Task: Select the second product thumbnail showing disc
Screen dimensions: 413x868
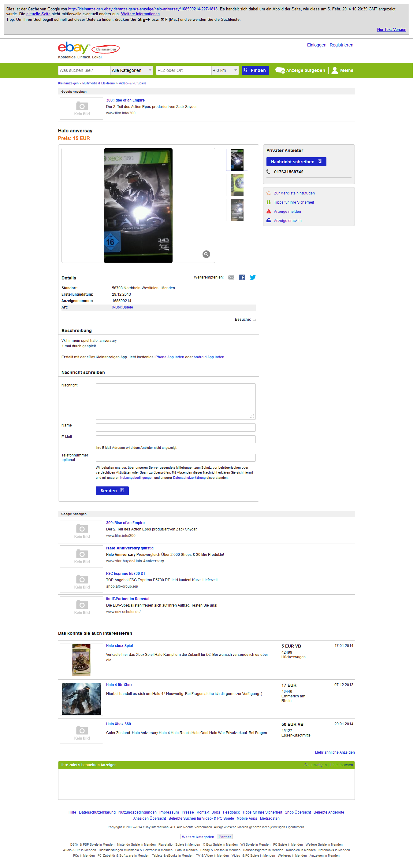Action: tap(237, 185)
